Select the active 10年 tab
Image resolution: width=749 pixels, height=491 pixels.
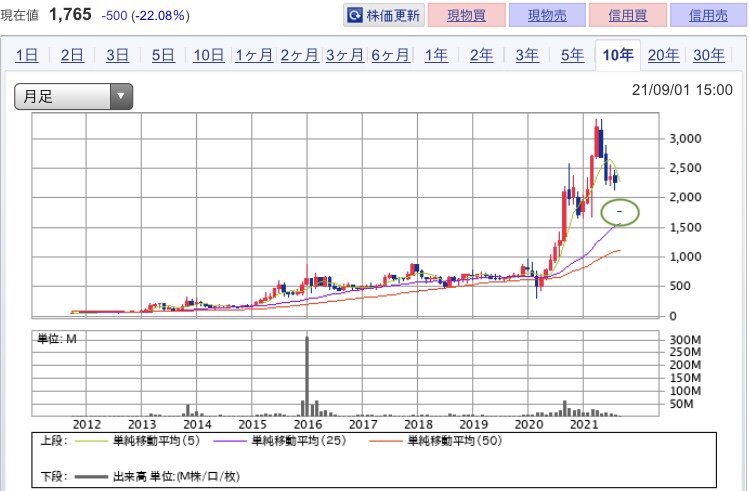pos(618,55)
